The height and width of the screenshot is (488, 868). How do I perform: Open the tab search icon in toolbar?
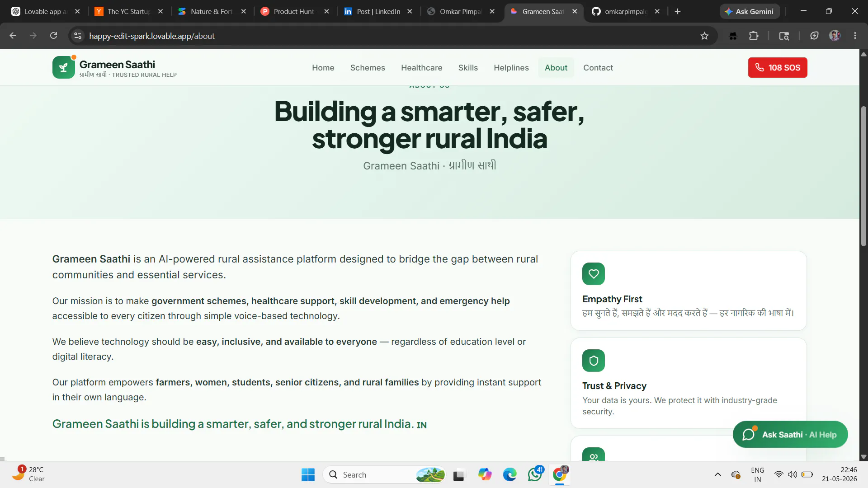point(784,36)
